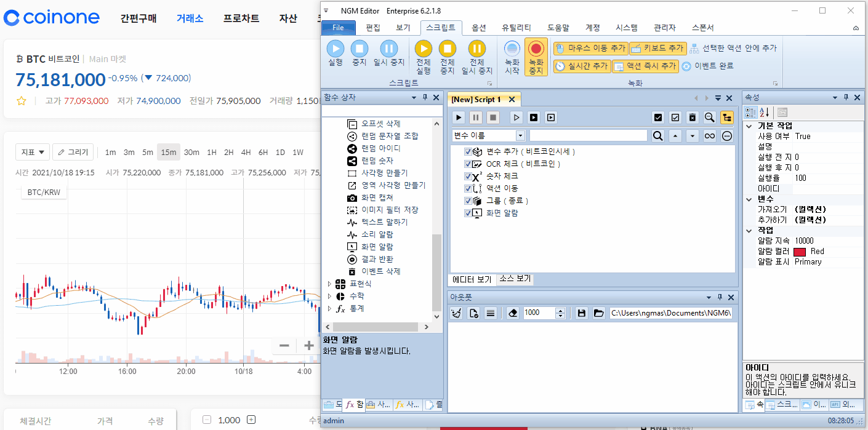Image resolution: width=868 pixels, height=430 pixels.
Task: Switch to the 옵션 ribbon tab
Action: coord(479,28)
